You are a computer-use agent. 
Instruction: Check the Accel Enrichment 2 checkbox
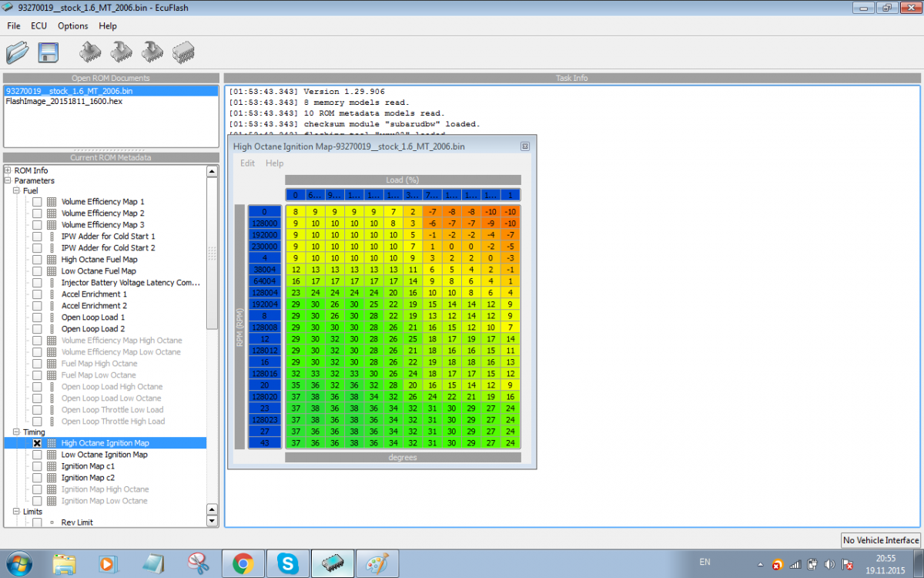pos(37,306)
